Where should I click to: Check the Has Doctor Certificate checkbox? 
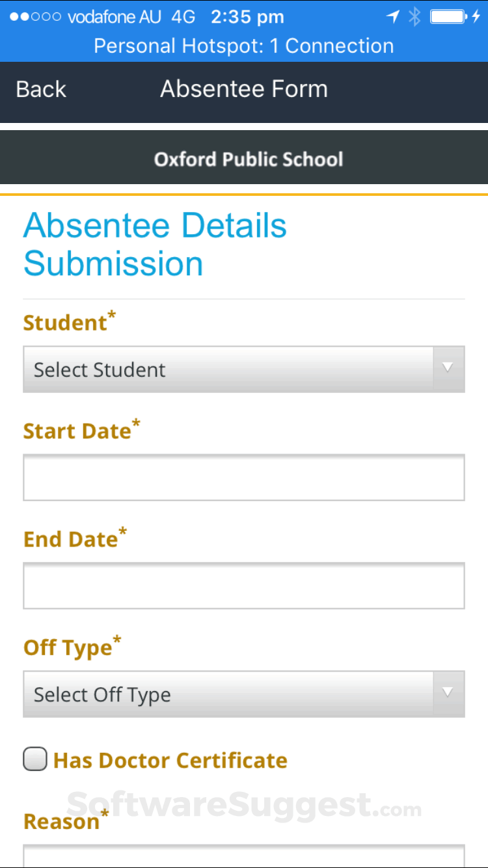click(x=35, y=759)
